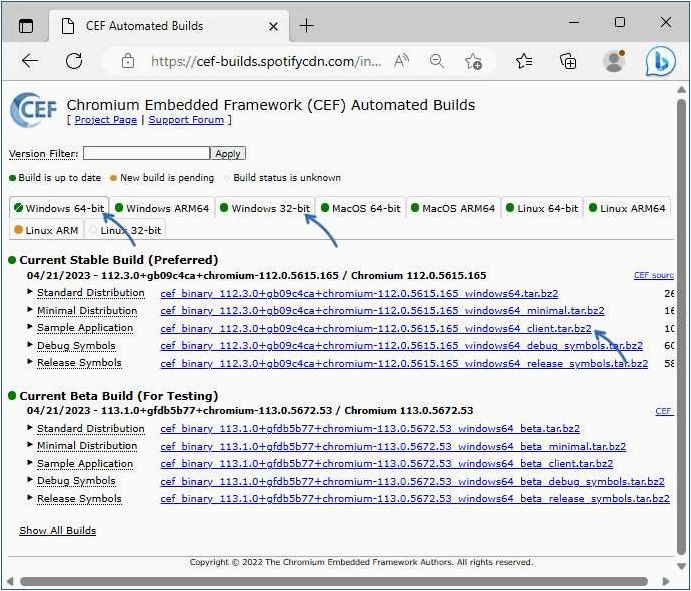Click the scroll up arrow

click(x=681, y=89)
